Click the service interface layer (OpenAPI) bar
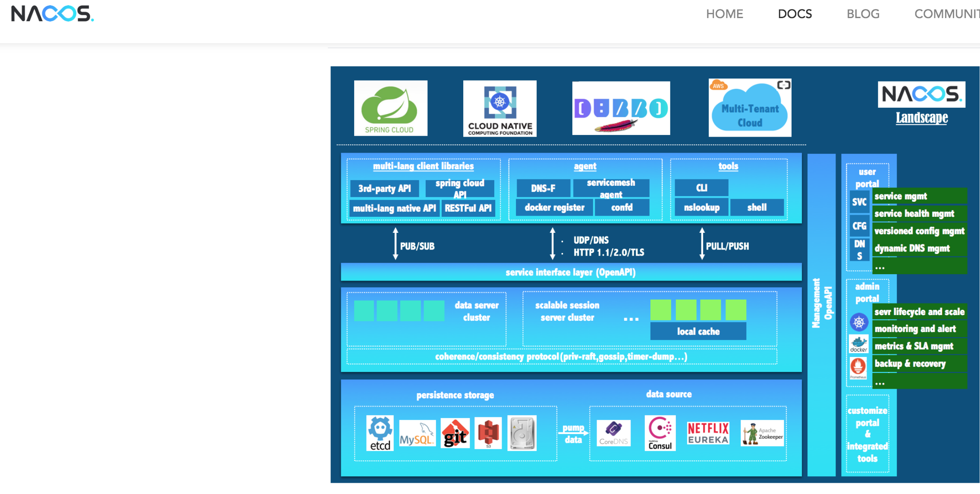Viewport: 980px width, 494px height. 571,272
